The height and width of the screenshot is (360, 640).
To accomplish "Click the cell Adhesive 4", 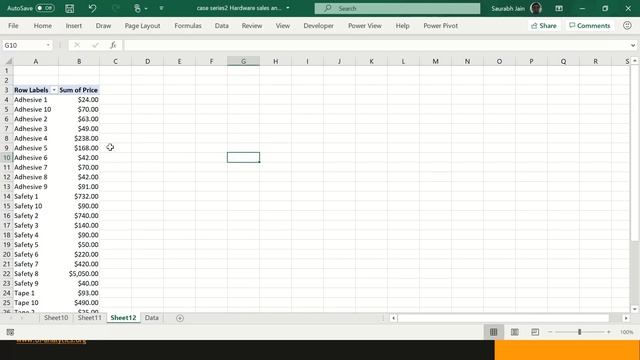I will (36, 138).
